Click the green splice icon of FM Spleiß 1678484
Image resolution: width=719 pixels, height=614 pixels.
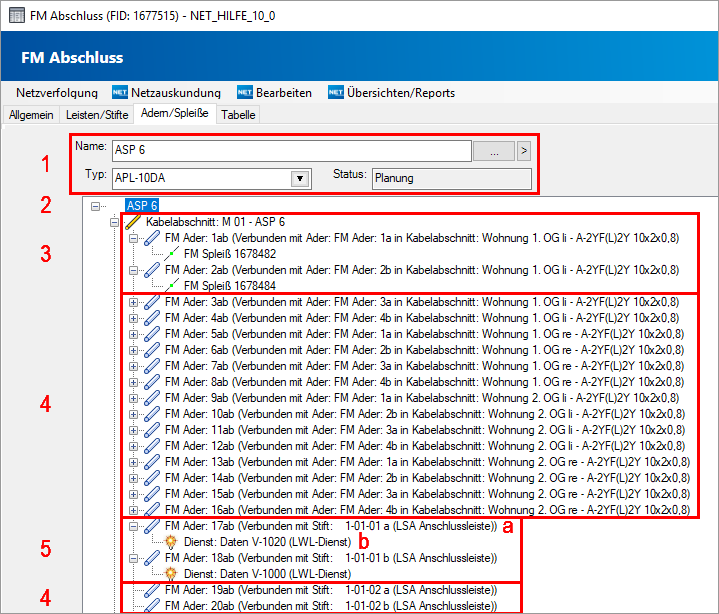(x=174, y=286)
